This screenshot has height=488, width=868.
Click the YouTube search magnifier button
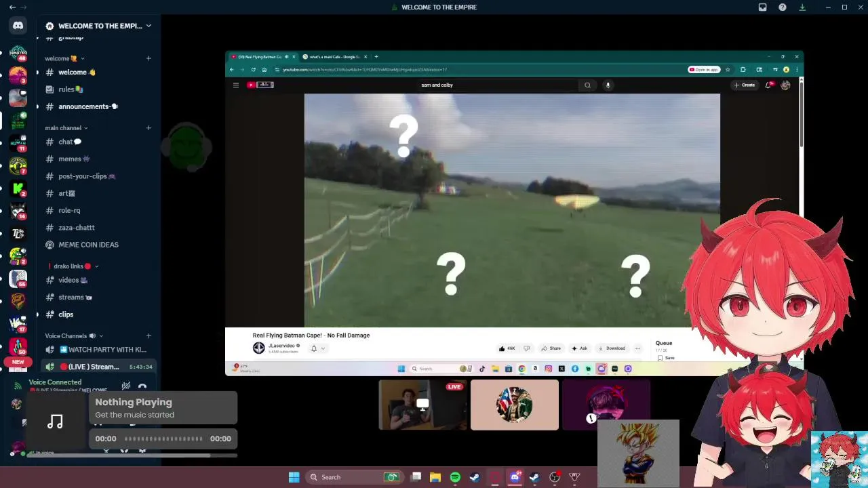coord(587,85)
